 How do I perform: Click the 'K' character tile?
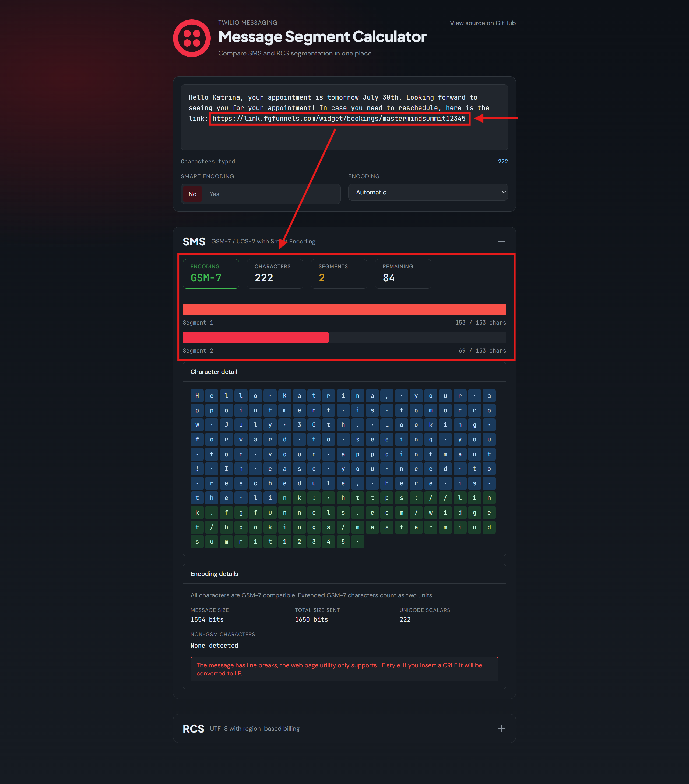[285, 396]
